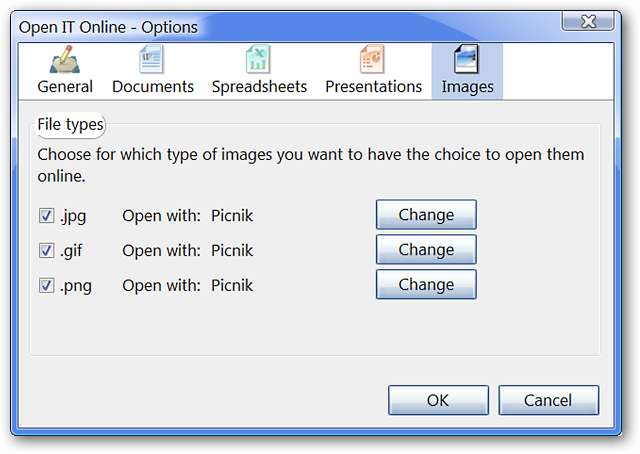Select the Spreadsheets tab label
The image size is (640, 454).
point(259,87)
